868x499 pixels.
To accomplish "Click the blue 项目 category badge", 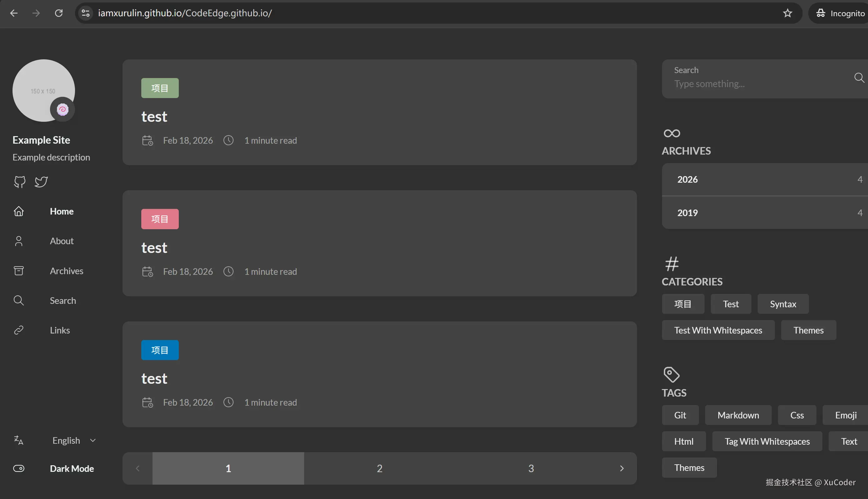I will (x=160, y=350).
